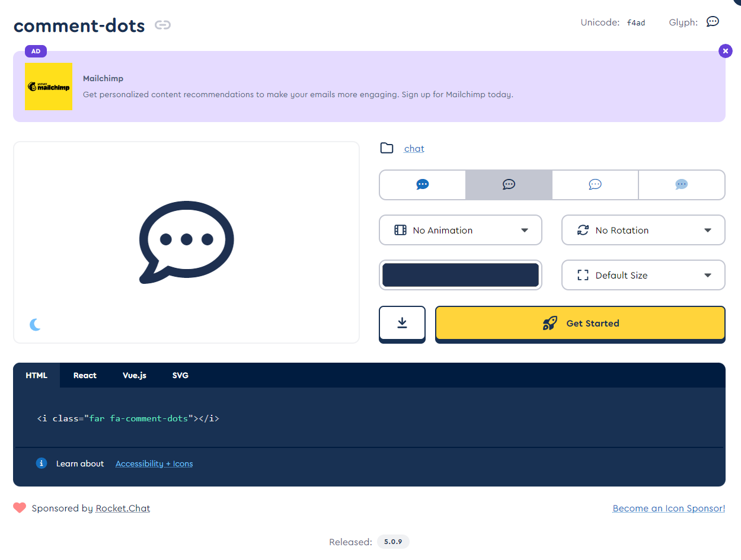The image size is (741, 560).
Task: Switch to the Vue.js code tab
Action: [135, 375]
